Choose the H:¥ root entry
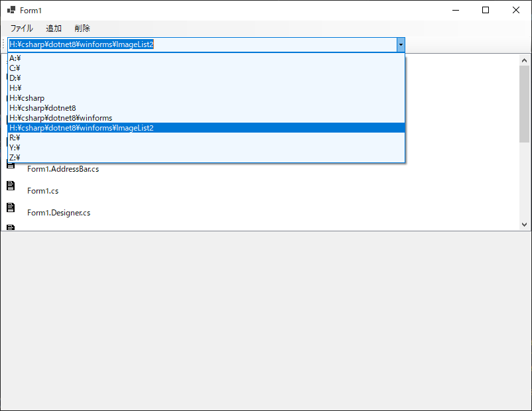 [x=206, y=88]
